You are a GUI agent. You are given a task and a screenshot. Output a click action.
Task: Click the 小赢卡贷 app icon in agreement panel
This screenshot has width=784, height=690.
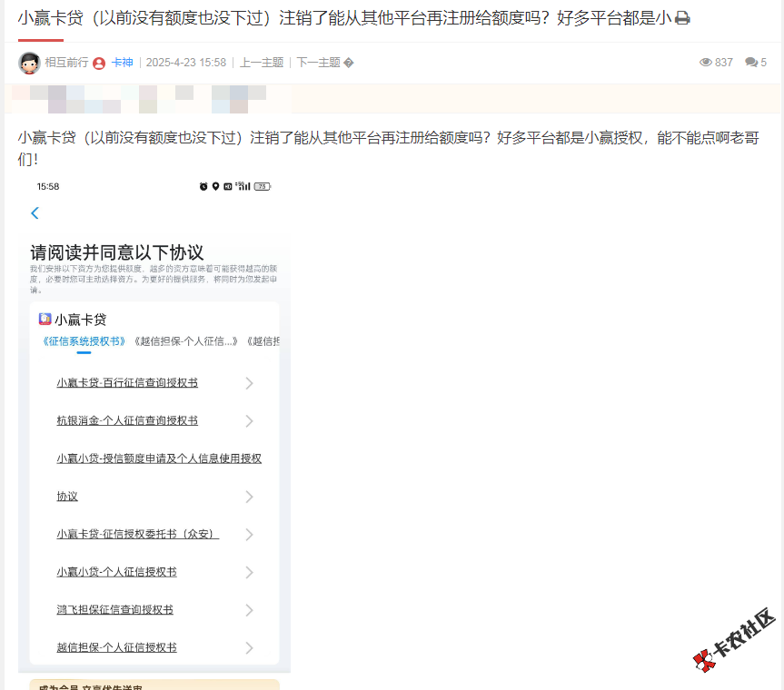click(45, 319)
